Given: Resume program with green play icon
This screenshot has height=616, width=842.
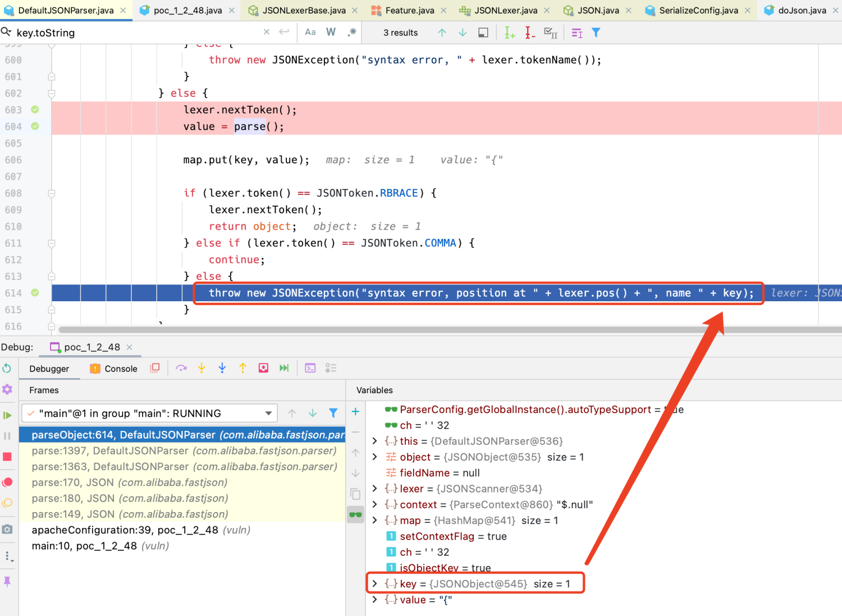Looking at the screenshot, I should [7, 415].
